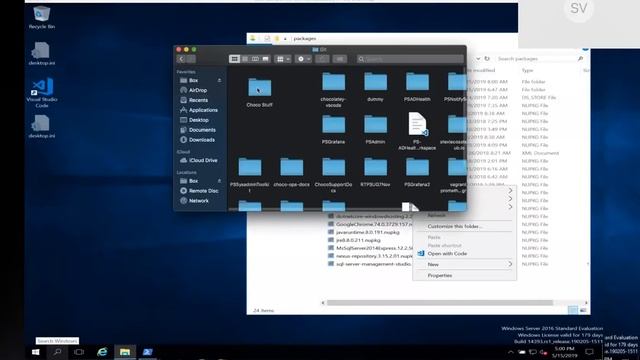Open Internet Explorer from taskbar
This screenshot has height=360, width=640.
click(x=102, y=352)
